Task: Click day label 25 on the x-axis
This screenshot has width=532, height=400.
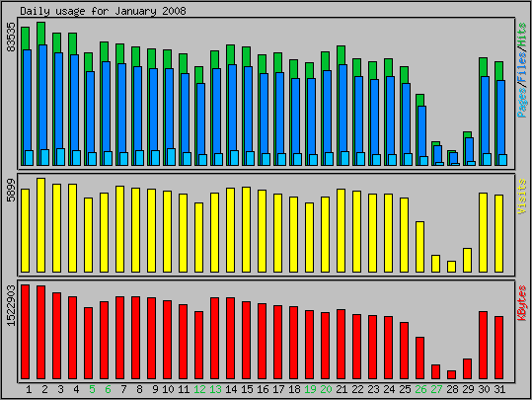Action: point(405,389)
